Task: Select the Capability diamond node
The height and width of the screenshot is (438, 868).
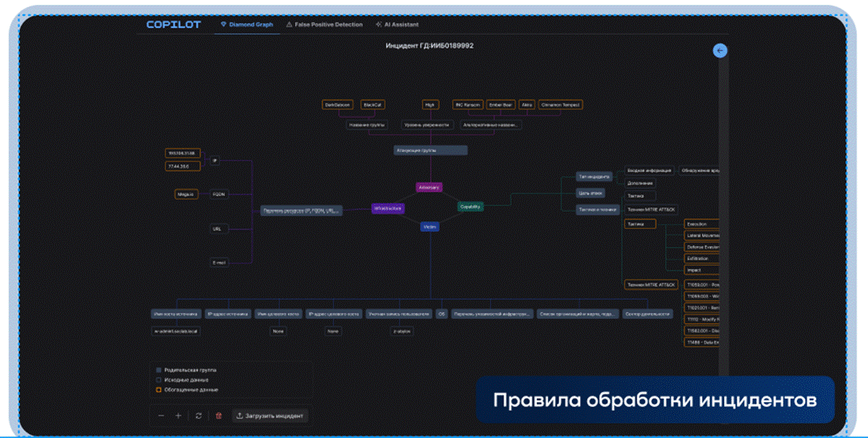Action: coord(471,207)
